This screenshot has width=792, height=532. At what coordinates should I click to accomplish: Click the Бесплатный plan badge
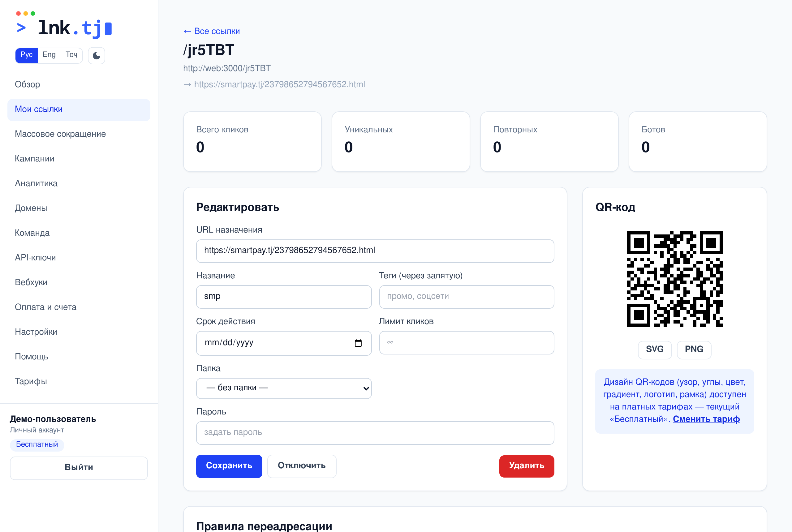click(37, 444)
